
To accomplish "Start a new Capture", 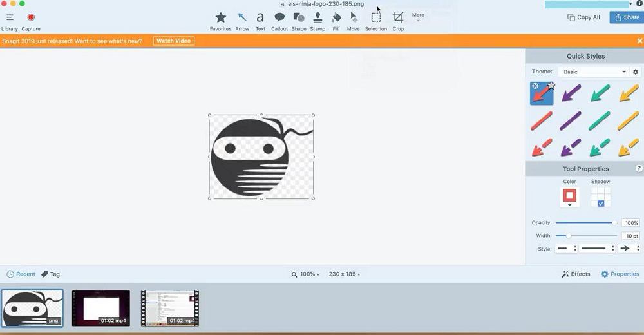I will point(31,22).
